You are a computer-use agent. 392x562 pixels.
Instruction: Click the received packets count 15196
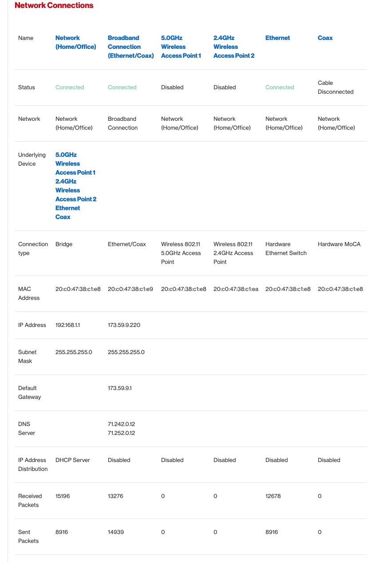coord(63,496)
